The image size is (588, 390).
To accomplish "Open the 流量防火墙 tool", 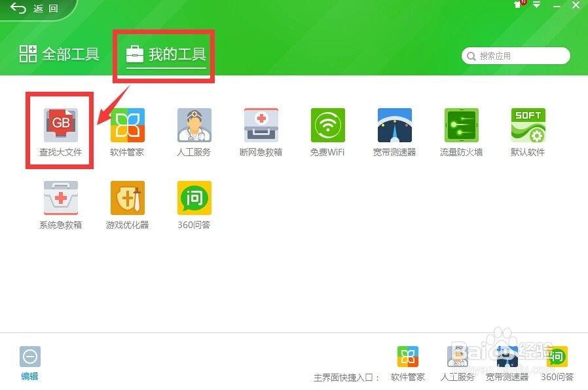I will coord(461,132).
